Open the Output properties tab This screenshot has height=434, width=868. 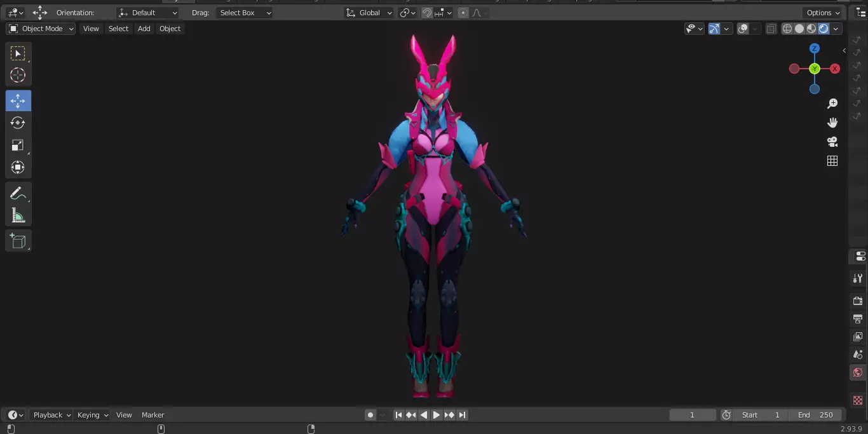(858, 318)
